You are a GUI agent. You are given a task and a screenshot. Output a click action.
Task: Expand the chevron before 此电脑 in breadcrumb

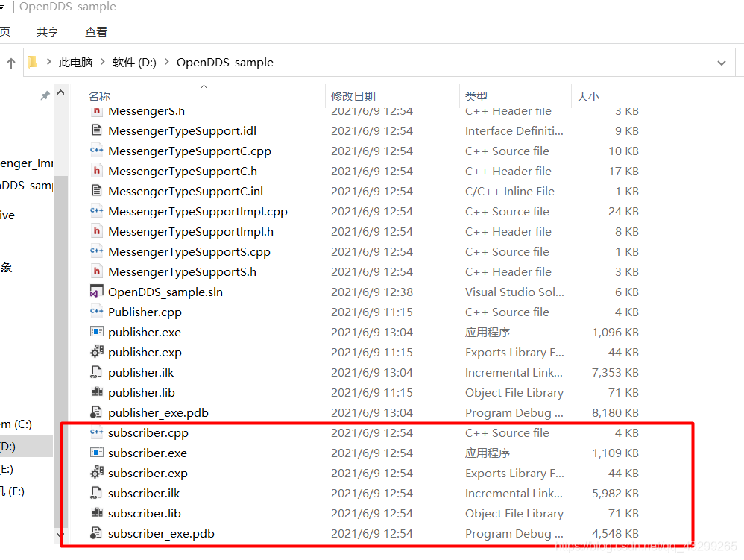[x=48, y=62]
